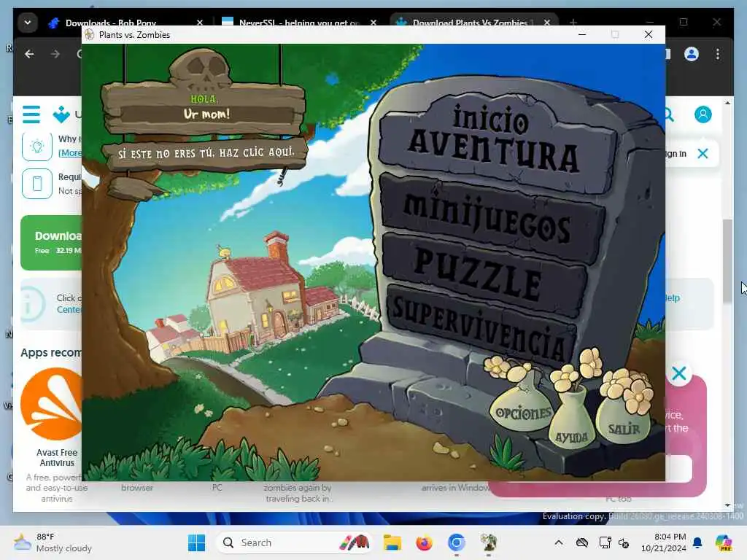Open the weather widget showing 88°F
The image size is (747, 560).
[53, 542]
